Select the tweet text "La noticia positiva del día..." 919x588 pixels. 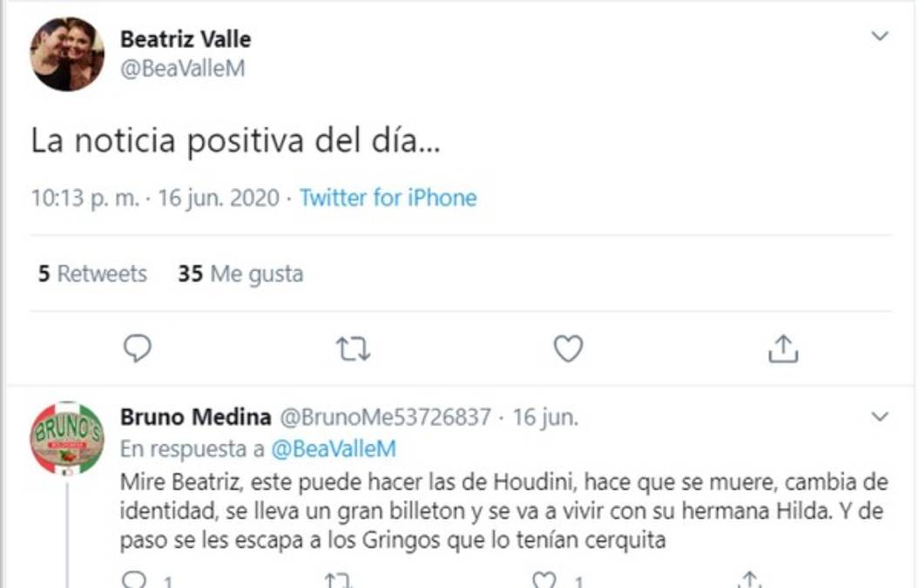[x=235, y=142]
